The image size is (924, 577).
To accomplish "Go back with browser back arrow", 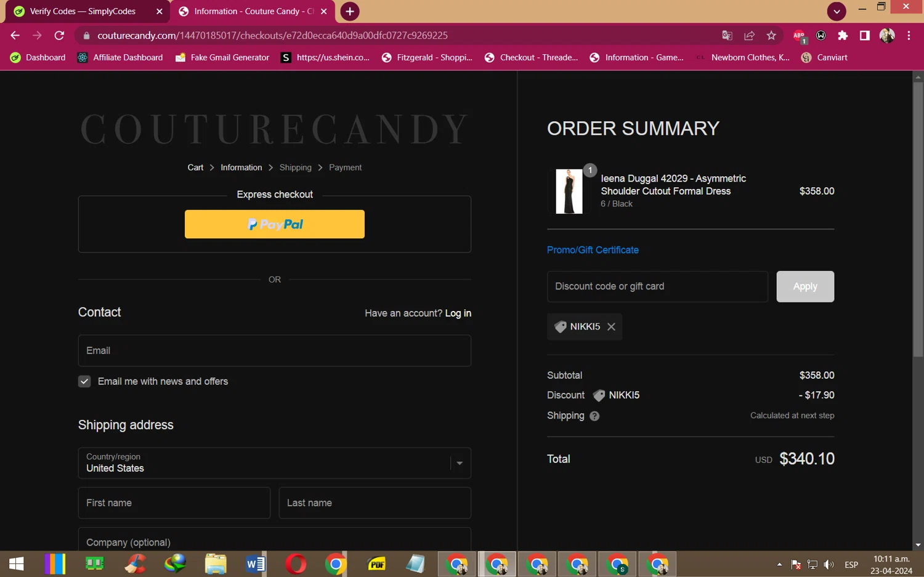I will 15,36.
